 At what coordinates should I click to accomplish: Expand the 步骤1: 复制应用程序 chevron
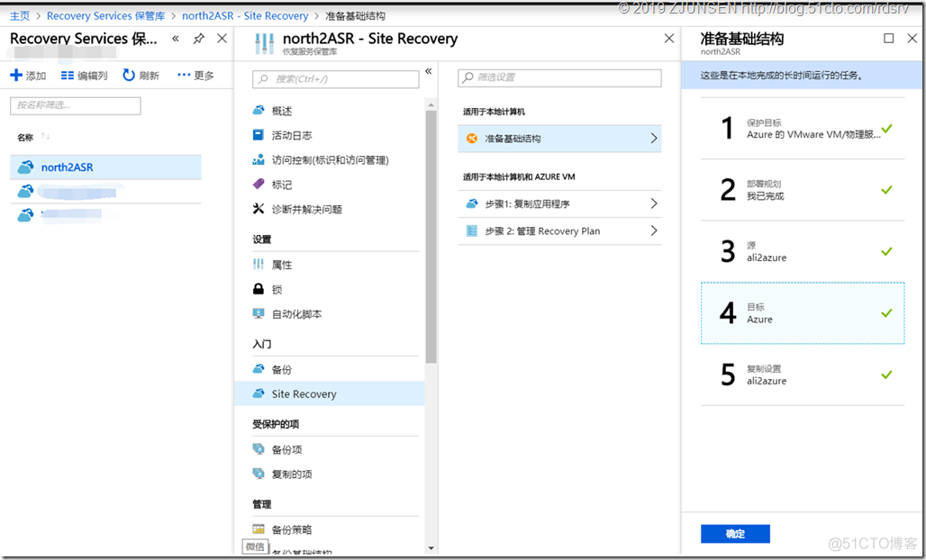(x=654, y=203)
